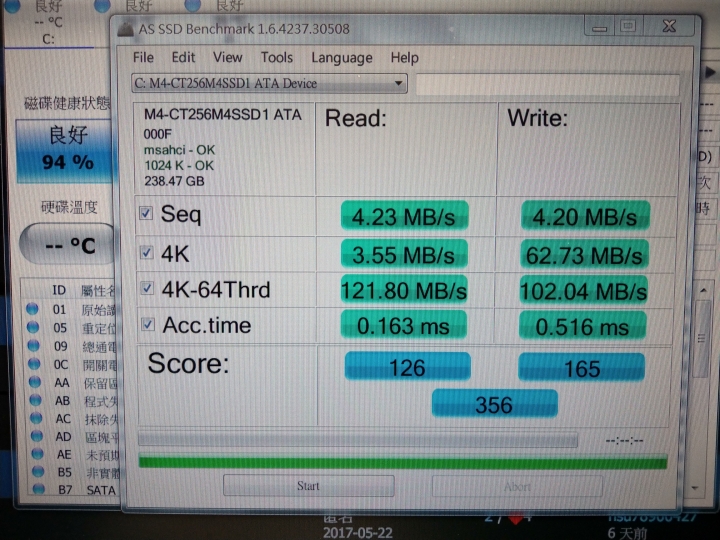The image size is (720, 540).
Task: Uncheck the 4K test checkbox
Action: tap(147, 252)
